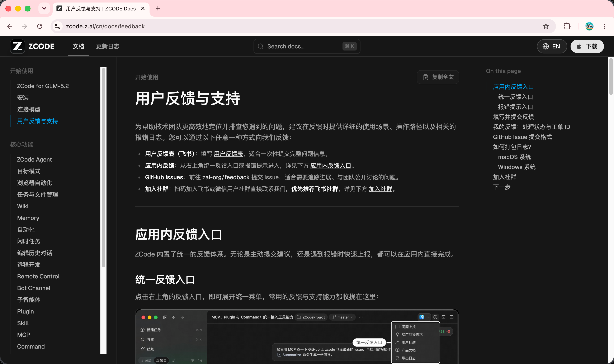Select 用户反馈与支持 in the left sidebar
Image resolution: width=614 pixels, height=364 pixels.
(38, 121)
